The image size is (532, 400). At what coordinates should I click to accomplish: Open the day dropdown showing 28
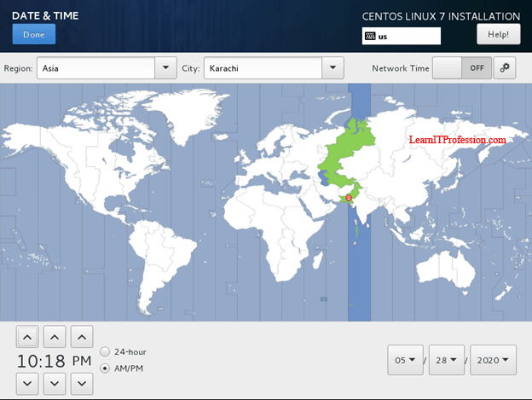(447, 360)
